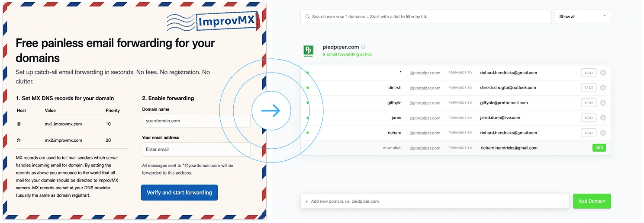Focus the domain search field
The width and height of the screenshot is (644, 223).
pos(426,17)
